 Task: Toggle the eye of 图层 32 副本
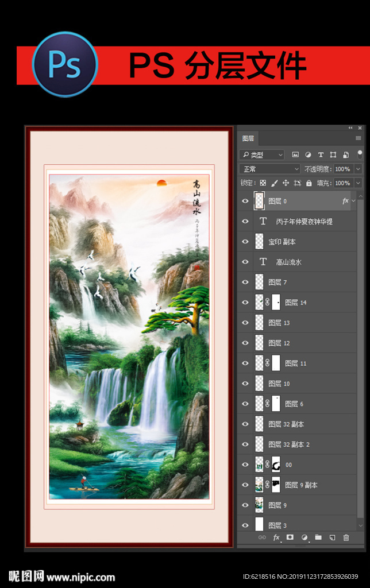point(245,424)
